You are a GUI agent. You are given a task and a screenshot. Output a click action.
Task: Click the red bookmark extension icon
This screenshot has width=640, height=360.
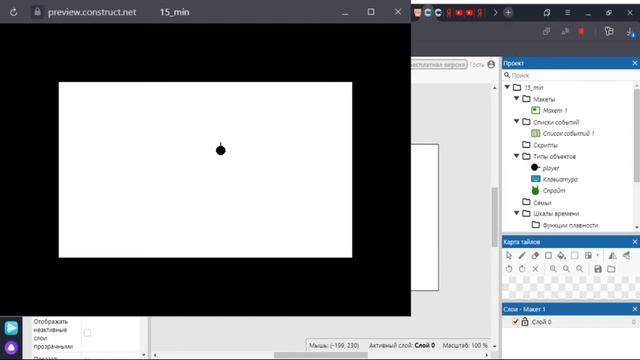(582, 31)
